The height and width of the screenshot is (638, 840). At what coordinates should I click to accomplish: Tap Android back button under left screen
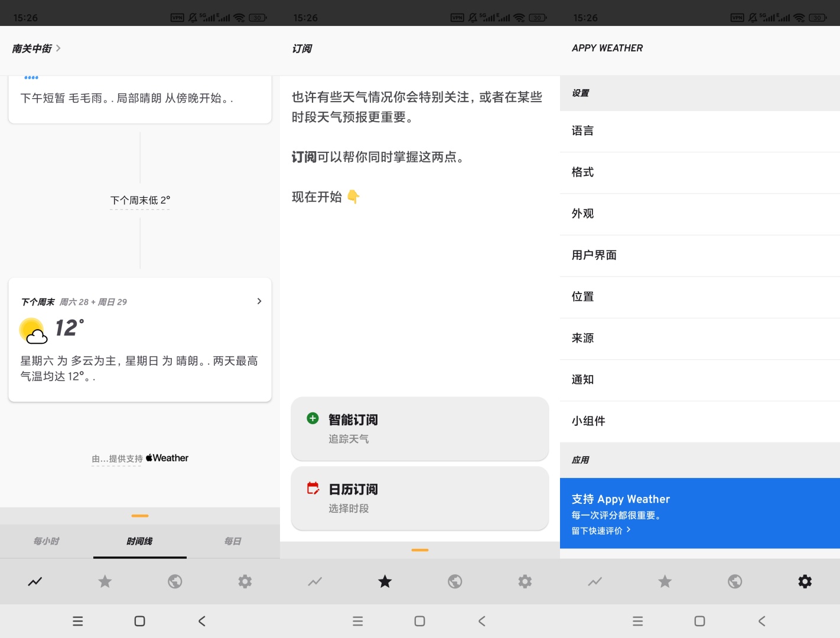click(201, 621)
